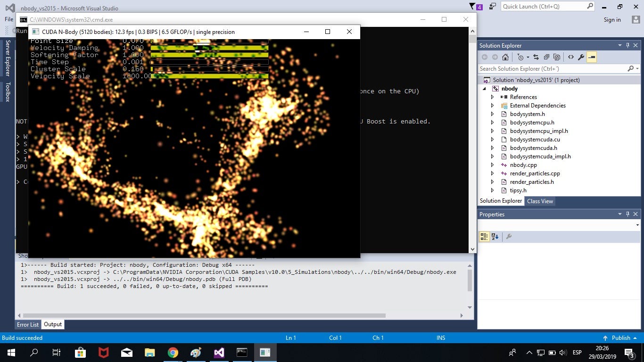The image size is (644, 362).
Task: Select the Output tab
Action: coord(53,324)
